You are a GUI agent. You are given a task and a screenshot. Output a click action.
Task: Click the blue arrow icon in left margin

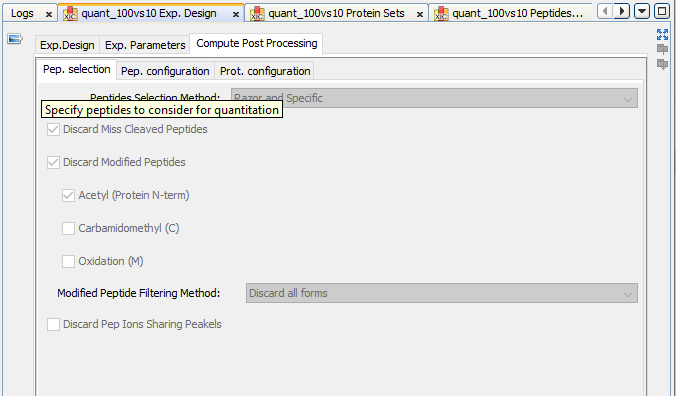click(x=15, y=39)
